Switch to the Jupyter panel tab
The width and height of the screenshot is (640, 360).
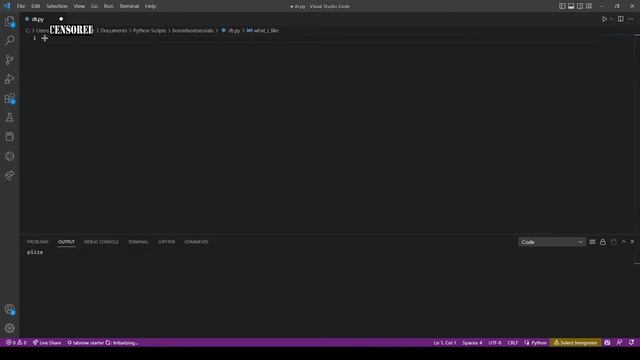167,242
